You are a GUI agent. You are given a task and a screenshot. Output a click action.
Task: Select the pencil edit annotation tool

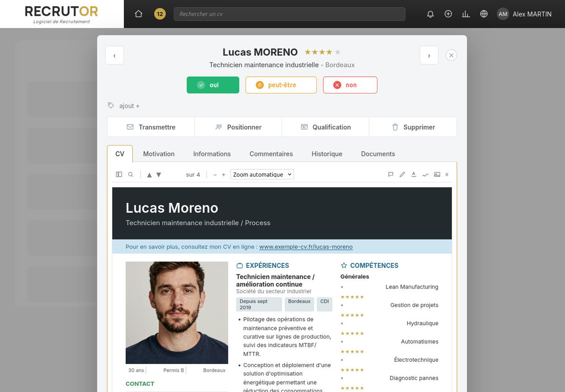pos(402,174)
